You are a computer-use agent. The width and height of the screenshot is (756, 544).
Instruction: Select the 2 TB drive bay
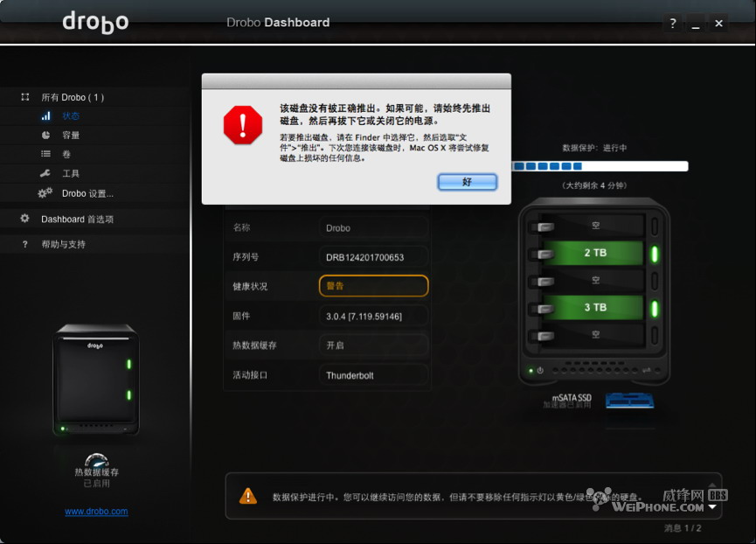pos(594,253)
